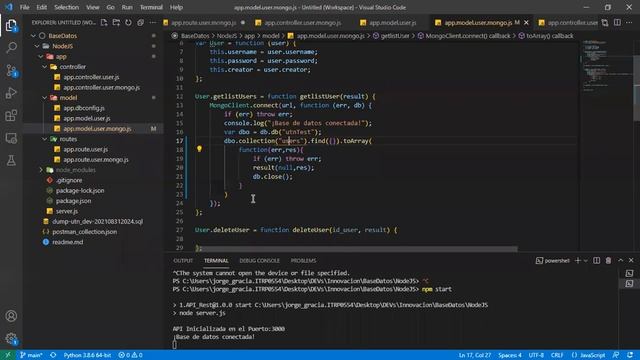Switch to PROBLEMS panel tab

pos(303,260)
